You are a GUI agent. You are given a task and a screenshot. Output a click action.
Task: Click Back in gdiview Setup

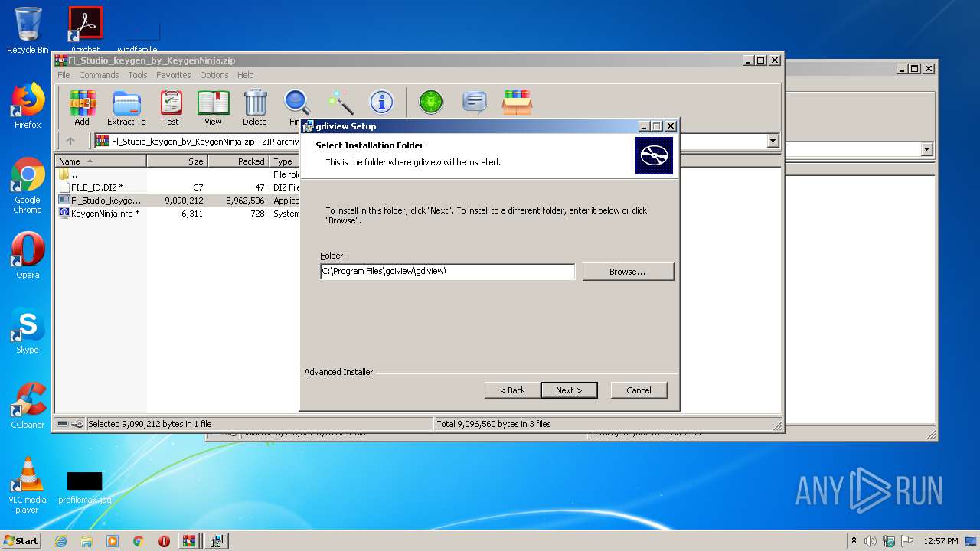[513, 390]
